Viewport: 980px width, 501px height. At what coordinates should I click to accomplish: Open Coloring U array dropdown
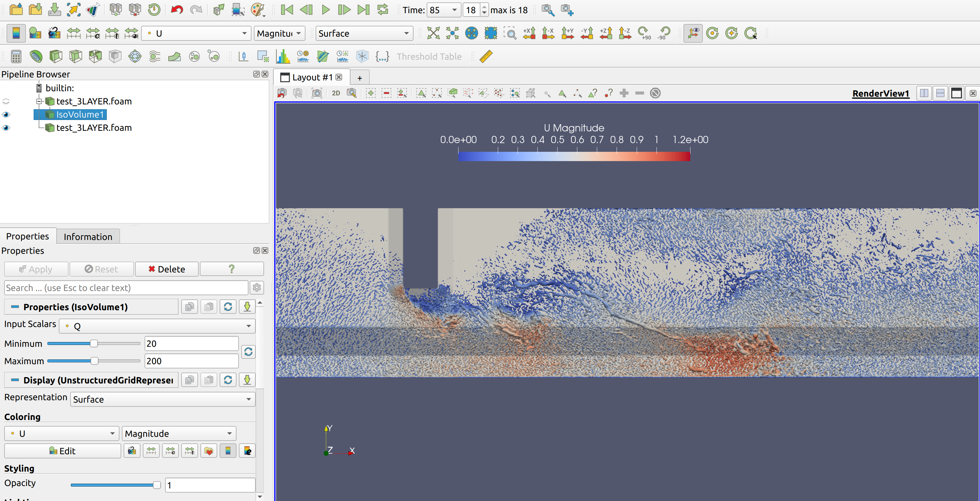pos(61,434)
